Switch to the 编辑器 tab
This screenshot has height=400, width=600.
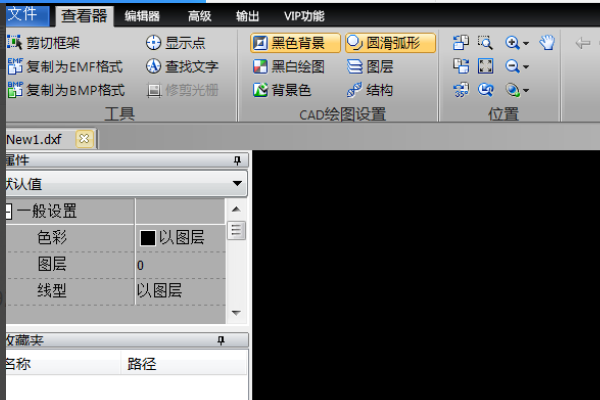[142, 16]
